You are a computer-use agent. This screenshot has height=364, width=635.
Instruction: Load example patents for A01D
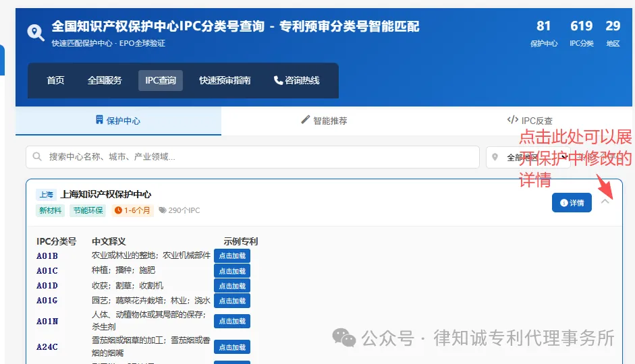pos(232,286)
